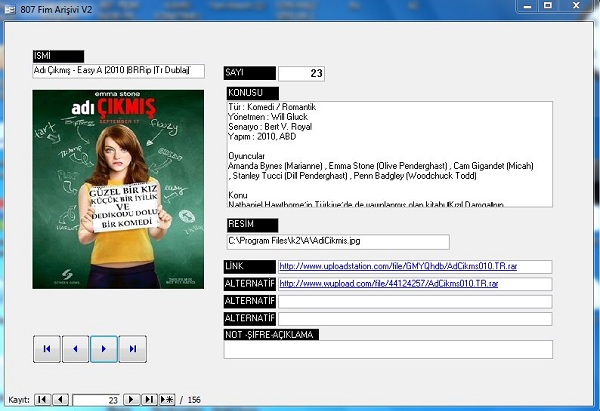Image resolution: width=600 pixels, height=411 pixels.
Task: Click the RESİM path field AdiCikmis.jpg
Action: click(338, 242)
